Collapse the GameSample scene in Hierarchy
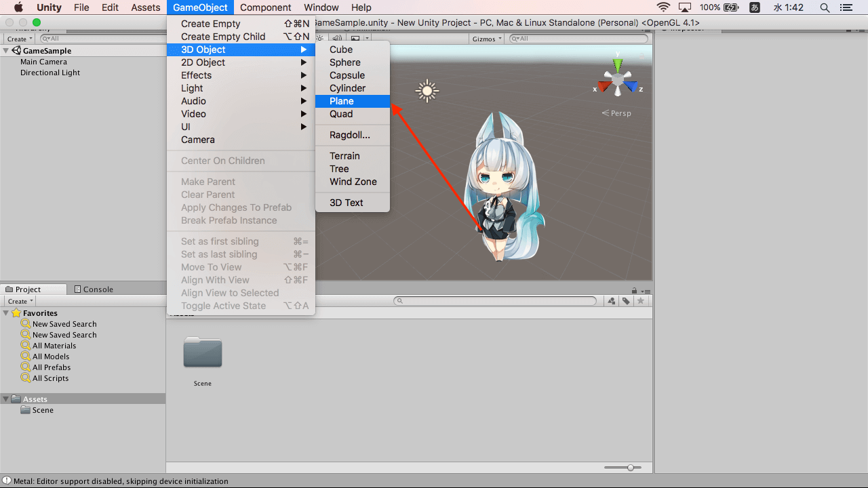 tap(6, 51)
